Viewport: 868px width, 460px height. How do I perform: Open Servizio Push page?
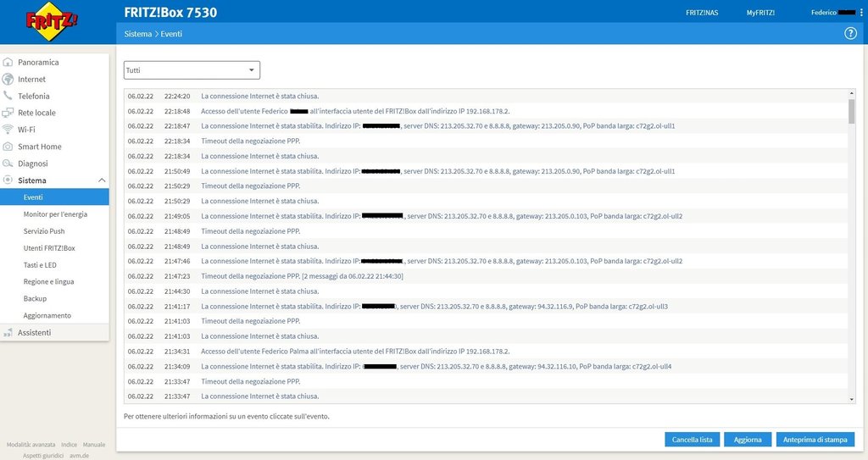pos(44,230)
